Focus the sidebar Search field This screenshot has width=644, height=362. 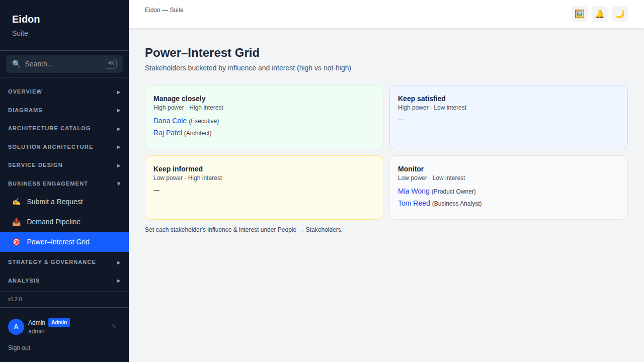pyautogui.click(x=64, y=64)
